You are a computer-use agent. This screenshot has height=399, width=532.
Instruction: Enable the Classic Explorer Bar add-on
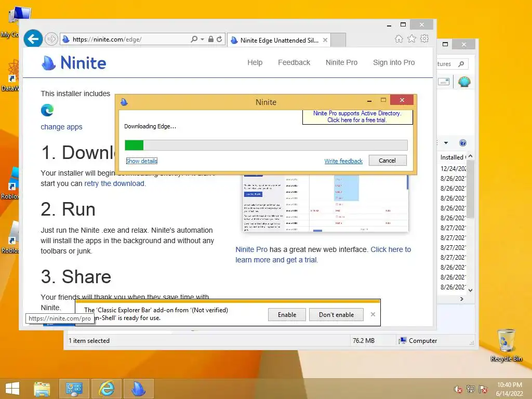(x=287, y=314)
